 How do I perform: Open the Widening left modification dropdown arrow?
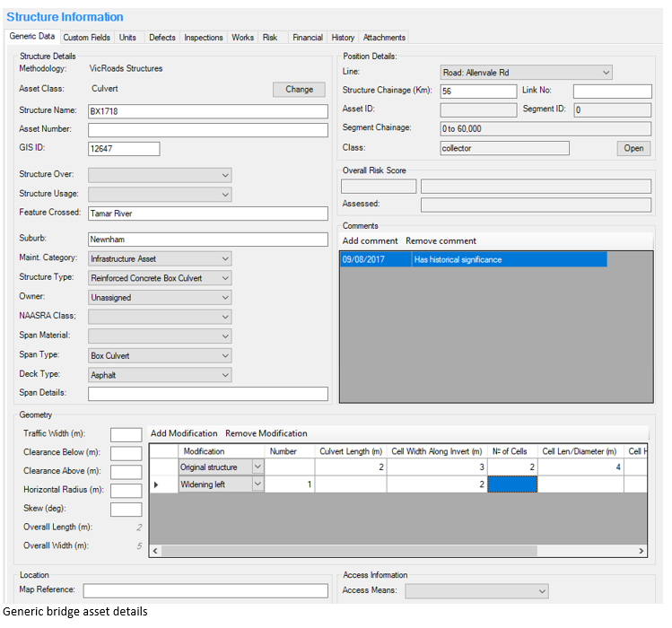(x=258, y=484)
